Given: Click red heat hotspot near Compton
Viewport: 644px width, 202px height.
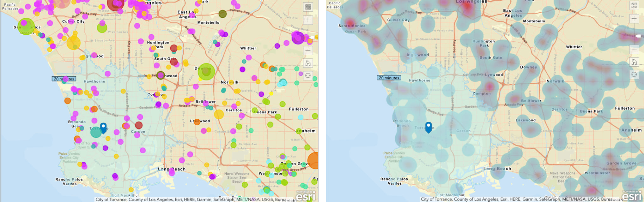Looking at the screenshot, I should [x=489, y=86].
